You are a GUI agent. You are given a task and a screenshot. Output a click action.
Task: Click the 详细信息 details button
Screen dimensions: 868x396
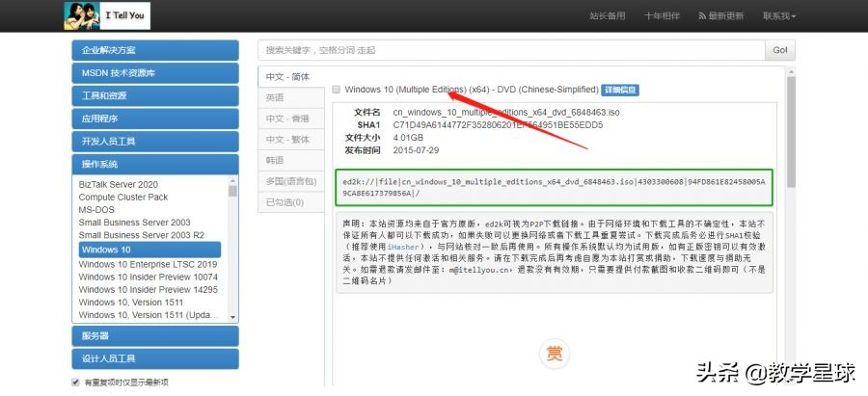pyautogui.click(x=620, y=90)
